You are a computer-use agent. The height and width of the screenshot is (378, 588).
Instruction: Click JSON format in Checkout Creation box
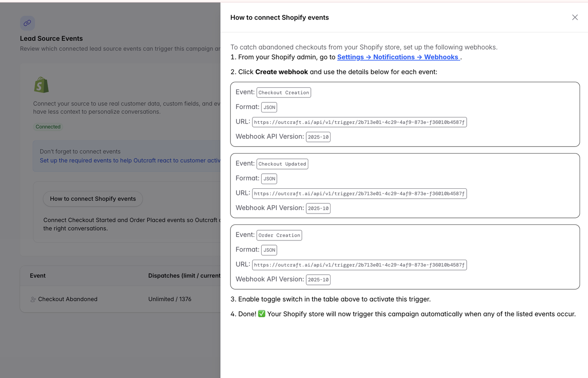click(269, 107)
